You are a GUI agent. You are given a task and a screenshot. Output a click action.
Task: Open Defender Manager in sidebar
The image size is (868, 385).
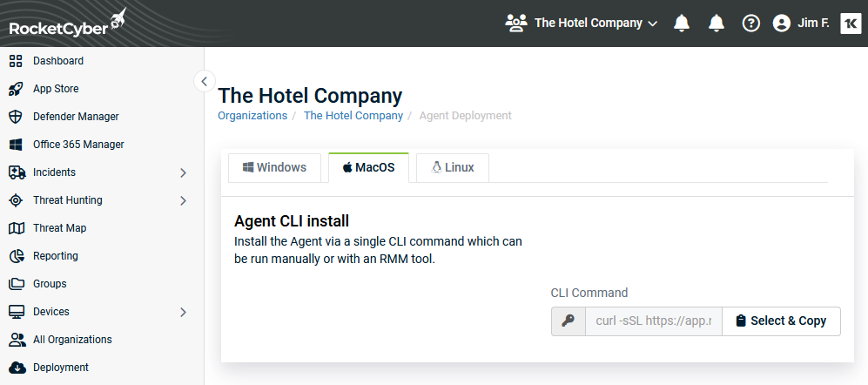(76, 117)
